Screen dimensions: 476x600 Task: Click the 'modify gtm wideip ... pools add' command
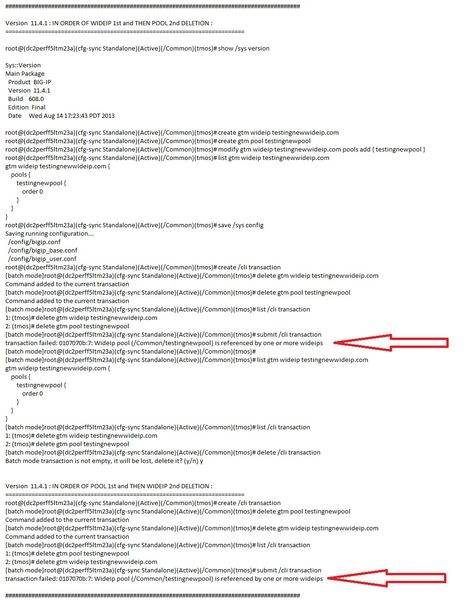[x=215, y=149]
